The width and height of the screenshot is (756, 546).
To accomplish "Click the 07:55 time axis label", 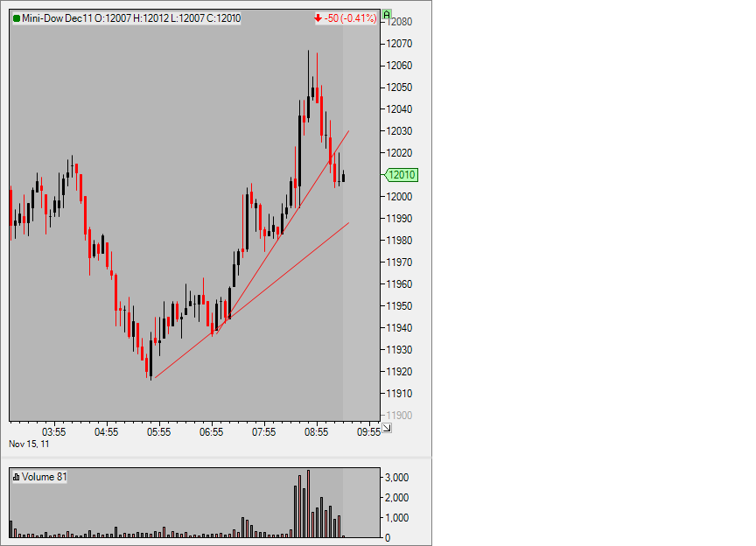I will [263, 432].
